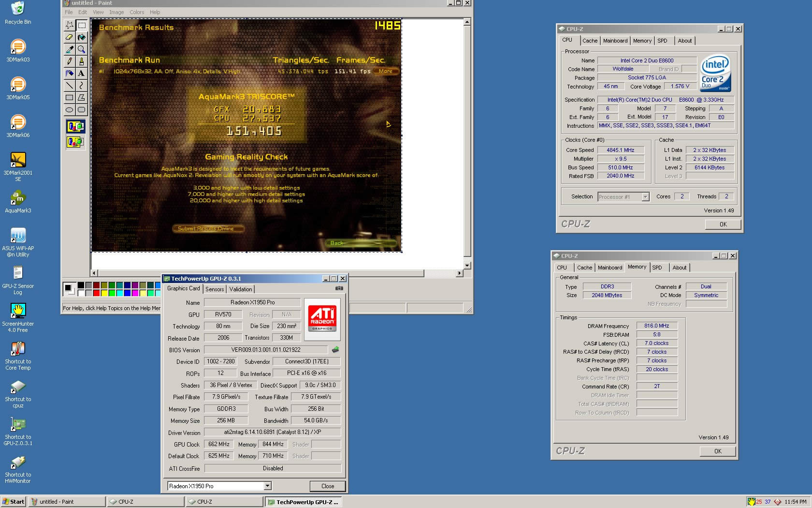812x508 pixels.
Task: Open the SPD tab in lower CPU-Z window
Action: tap(657, 268)
